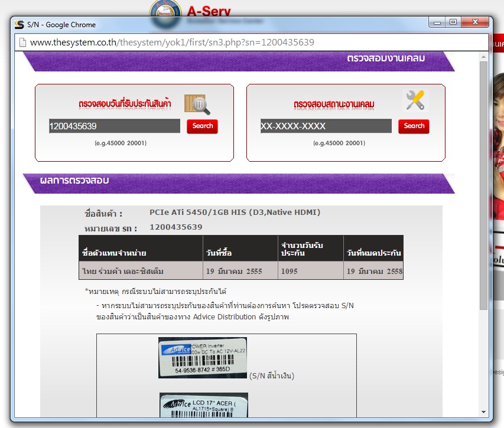Click the 'ตรวจสอบงานเคลม' banner heading
The width and height of the screenshot is (504, 428).
click(x=386, y=58)
